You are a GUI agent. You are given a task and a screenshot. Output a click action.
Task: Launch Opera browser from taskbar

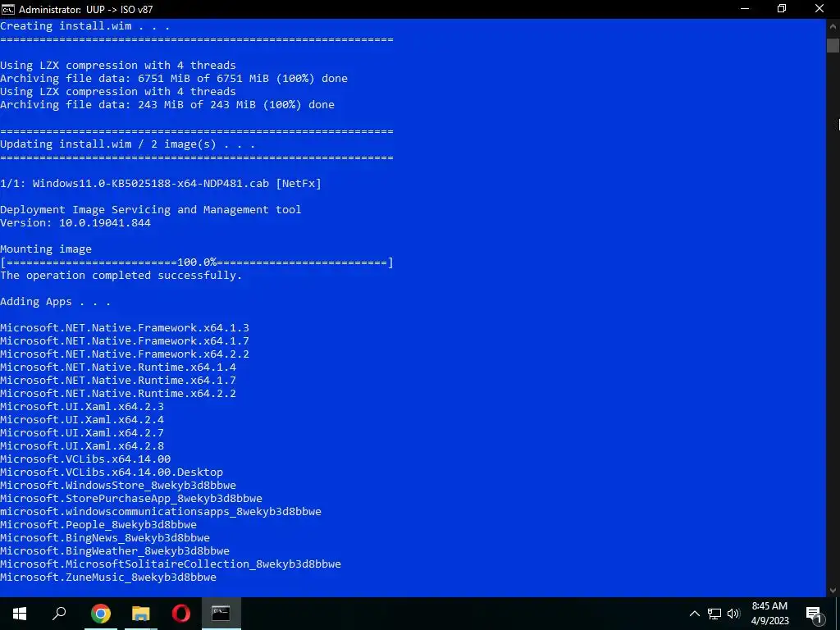coord(181,614)
